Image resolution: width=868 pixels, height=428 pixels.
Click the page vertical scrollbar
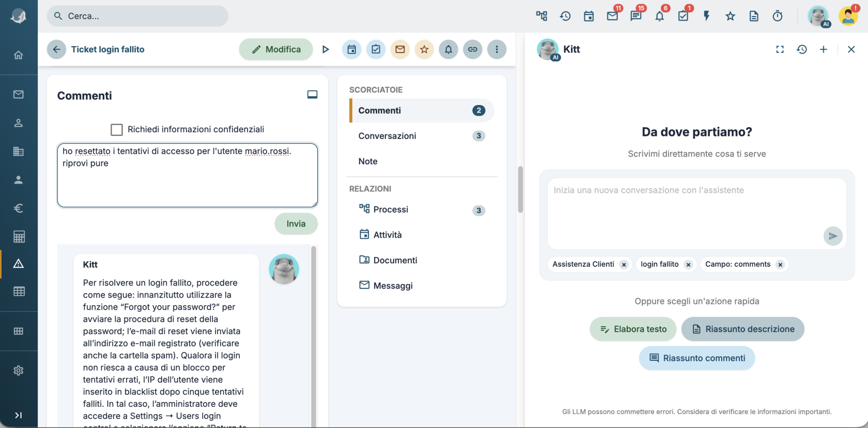(520, 189)
